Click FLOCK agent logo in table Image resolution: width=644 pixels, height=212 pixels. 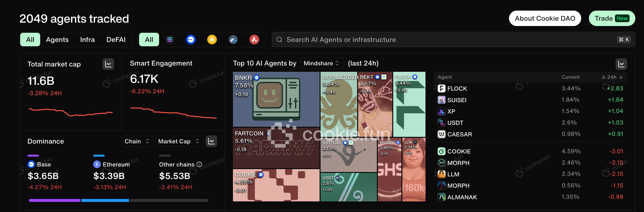pyautogui.click(x=442, y=88)
